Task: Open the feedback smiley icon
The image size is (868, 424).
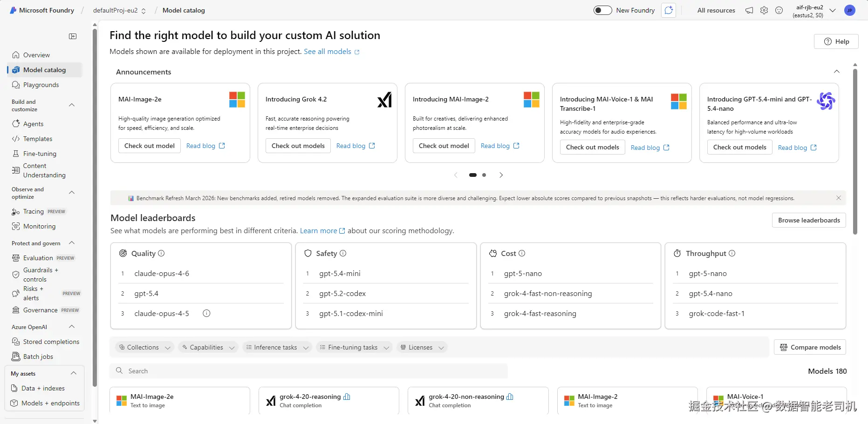Action: pyautogui.click(x=779, y=10)
